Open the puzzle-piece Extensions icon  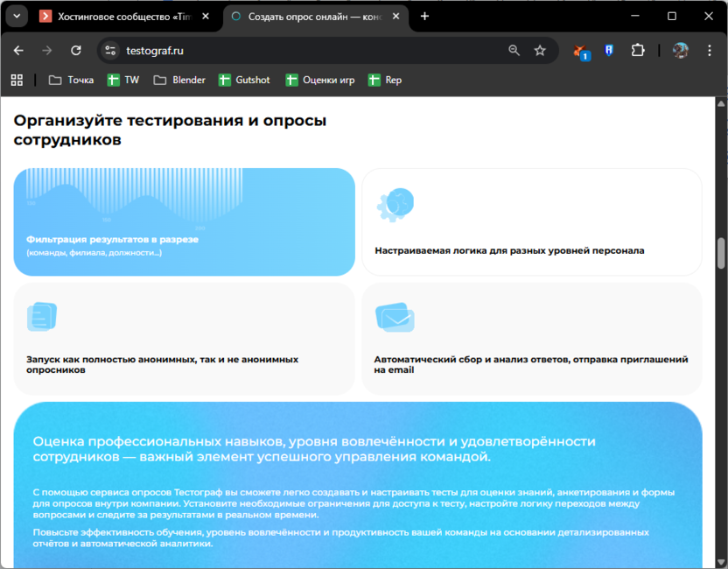point(639,51)
